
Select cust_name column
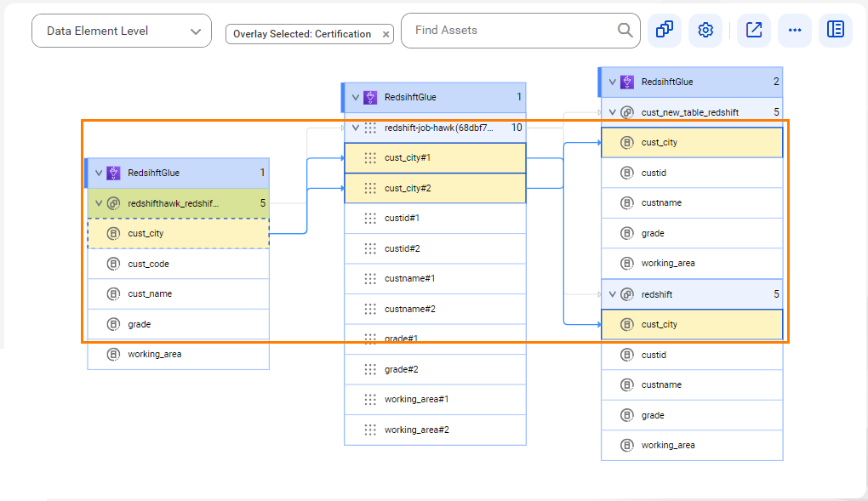(x=178, y=294)
